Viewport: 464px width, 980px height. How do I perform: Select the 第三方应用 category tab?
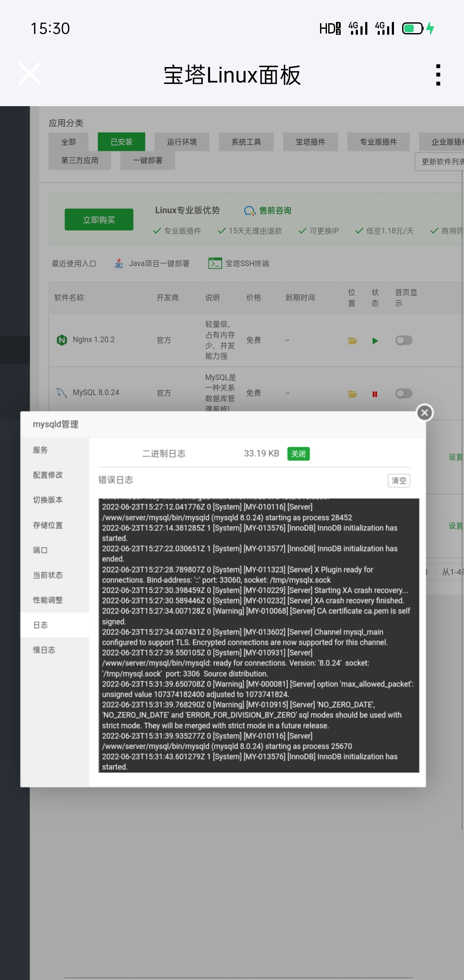click(80, 160)
